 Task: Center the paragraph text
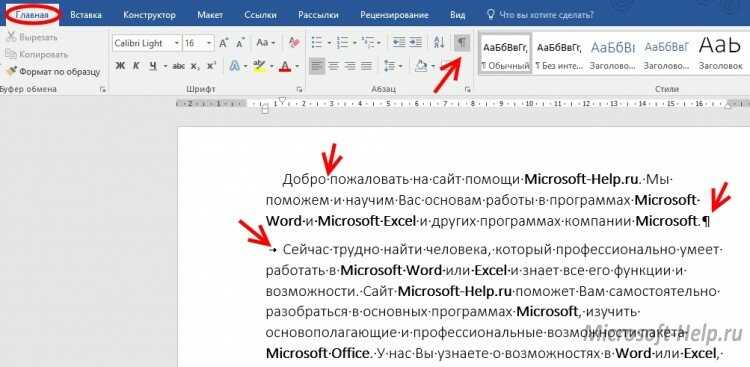[334, 66]
